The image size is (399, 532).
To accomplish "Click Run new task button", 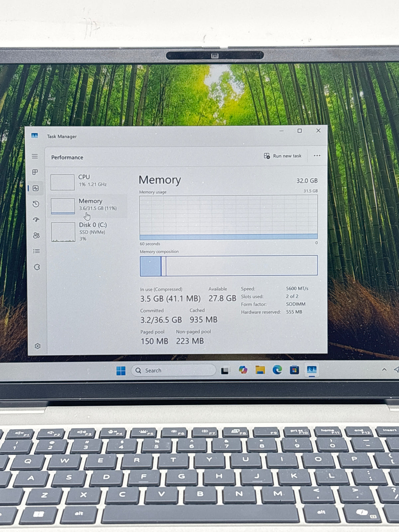I will (x=283, y=156).
